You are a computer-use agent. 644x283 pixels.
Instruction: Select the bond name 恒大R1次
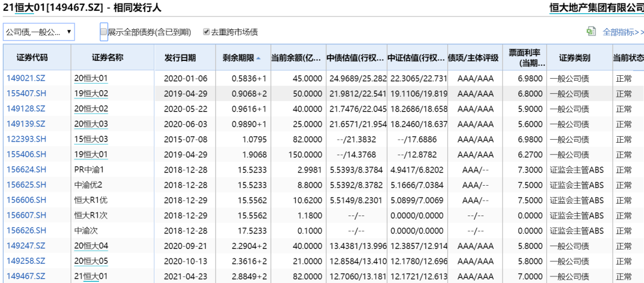[91, 216]
